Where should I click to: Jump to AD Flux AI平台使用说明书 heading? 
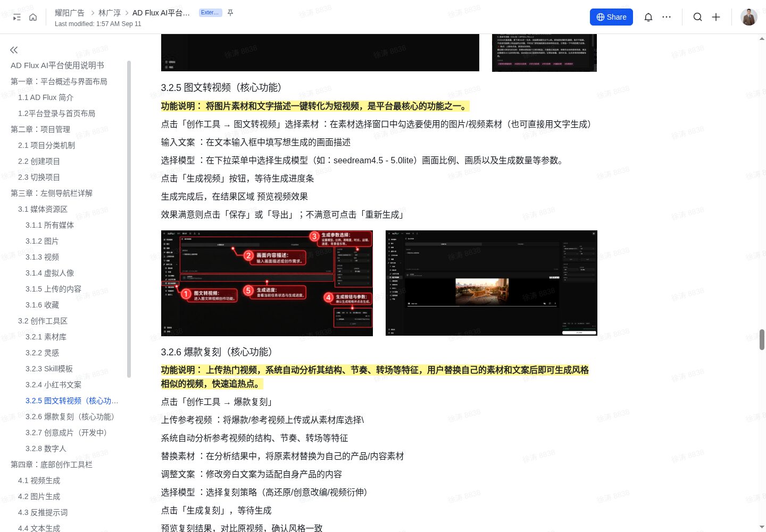tap(57, 65)
